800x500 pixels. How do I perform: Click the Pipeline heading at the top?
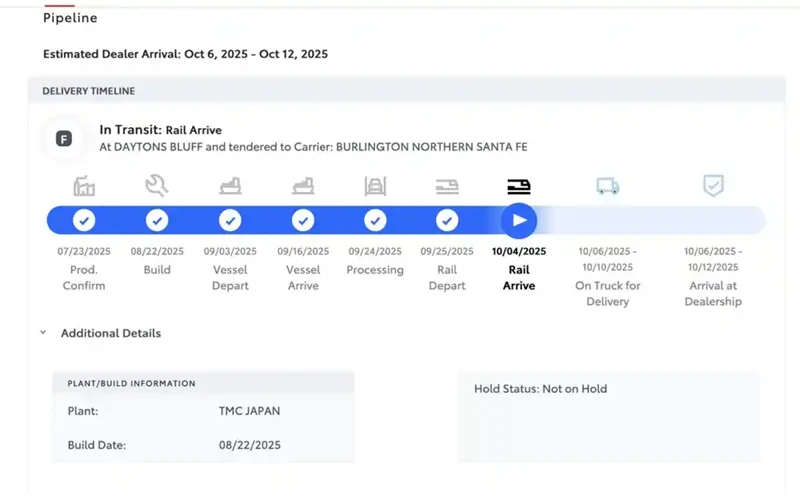(x=70, y=17)
